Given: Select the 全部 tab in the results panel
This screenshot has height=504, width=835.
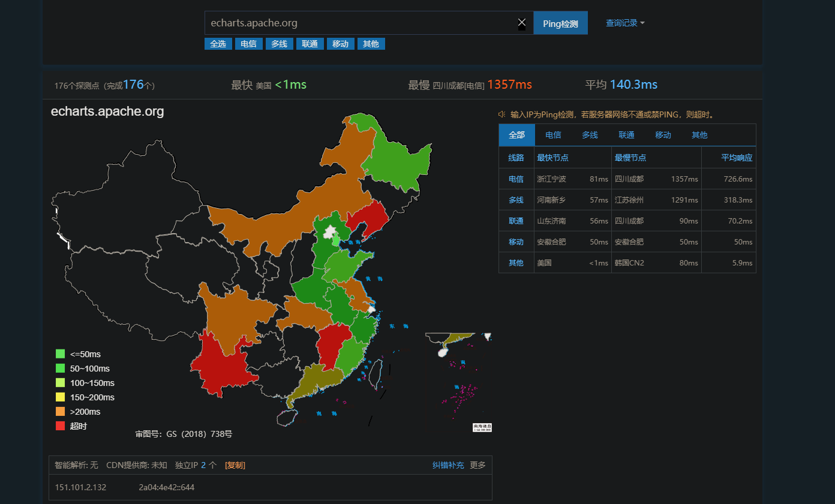Looking at the screenshot, I should point(516,135).
